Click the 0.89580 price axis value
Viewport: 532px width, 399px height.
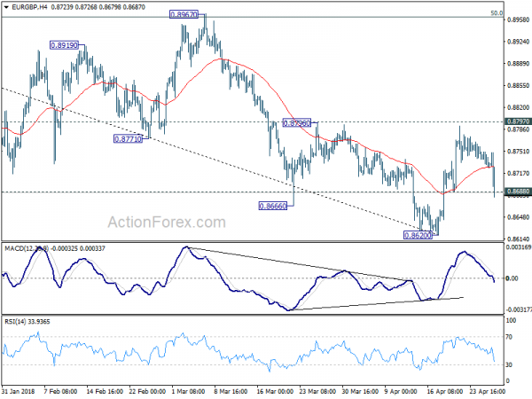coord(518,20)
